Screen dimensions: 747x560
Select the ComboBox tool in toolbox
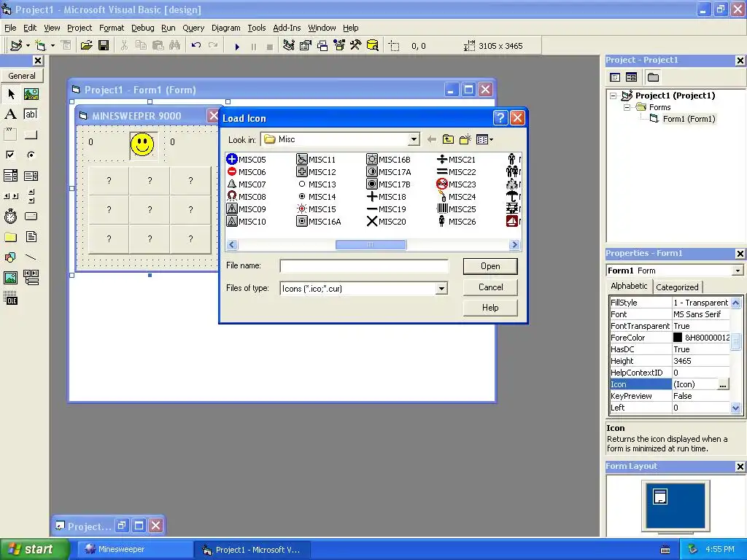[10, 176]
